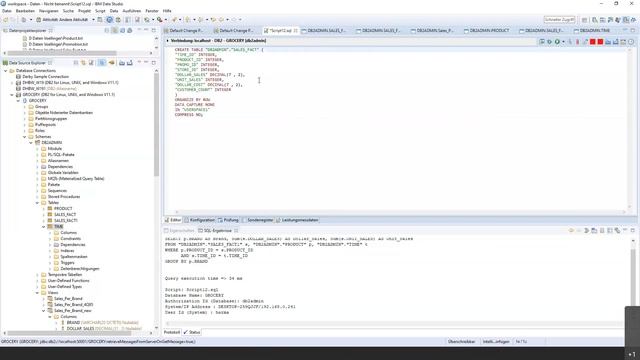The height and width of the screenshot is (360, 640).
Task: Click the green run SQL icon
Action: click(x=557, y=42)
